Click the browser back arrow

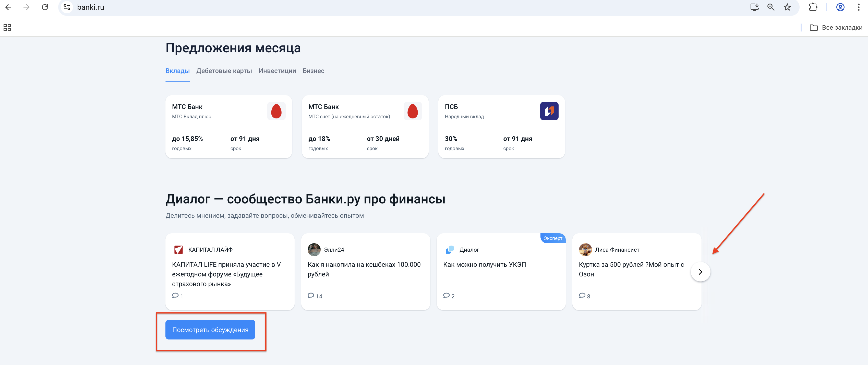pos(8,7)
